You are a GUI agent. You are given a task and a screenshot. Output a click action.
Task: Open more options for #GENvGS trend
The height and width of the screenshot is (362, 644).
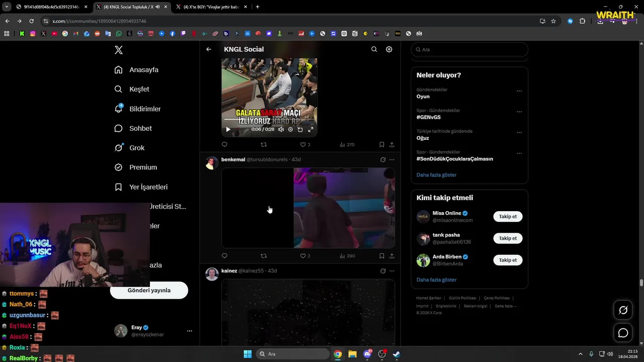pos(519,112)
